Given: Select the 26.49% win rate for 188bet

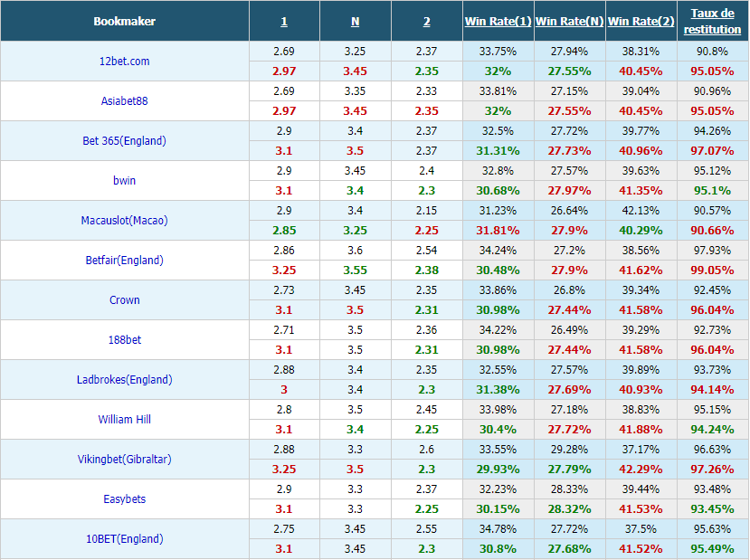Looking at the screenshot, I should click(x=570, y=330).
